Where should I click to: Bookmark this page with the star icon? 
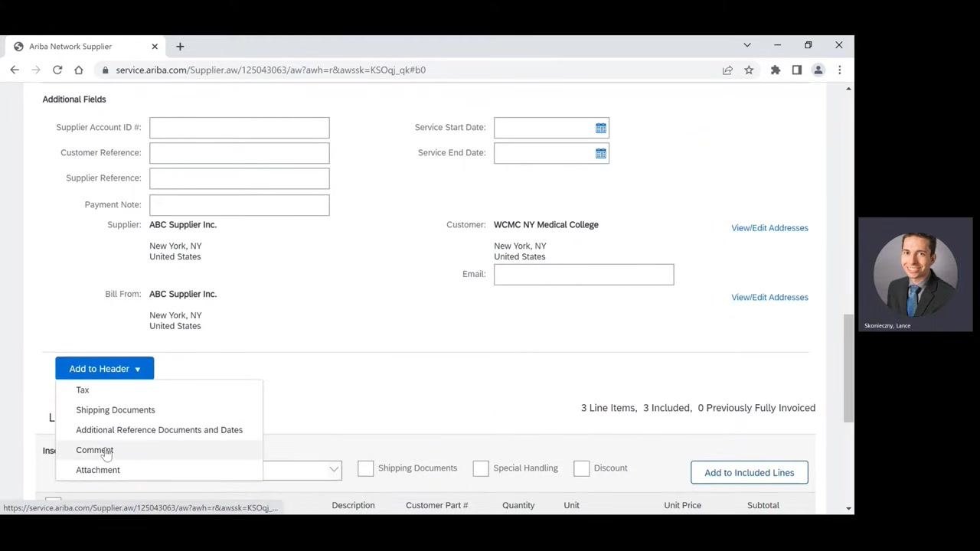click(749, 70)
